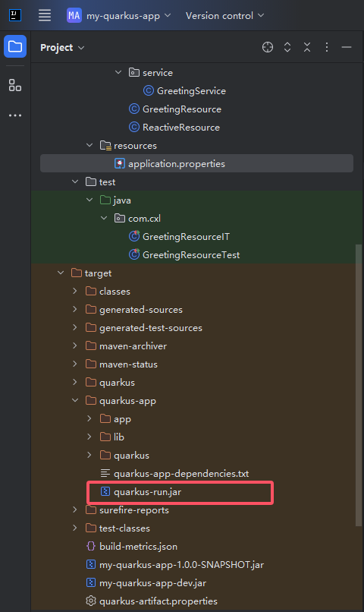This screenshot has height=612, width=364.
Task: Expand the surefire-reports folder
Action: (75, 509)
